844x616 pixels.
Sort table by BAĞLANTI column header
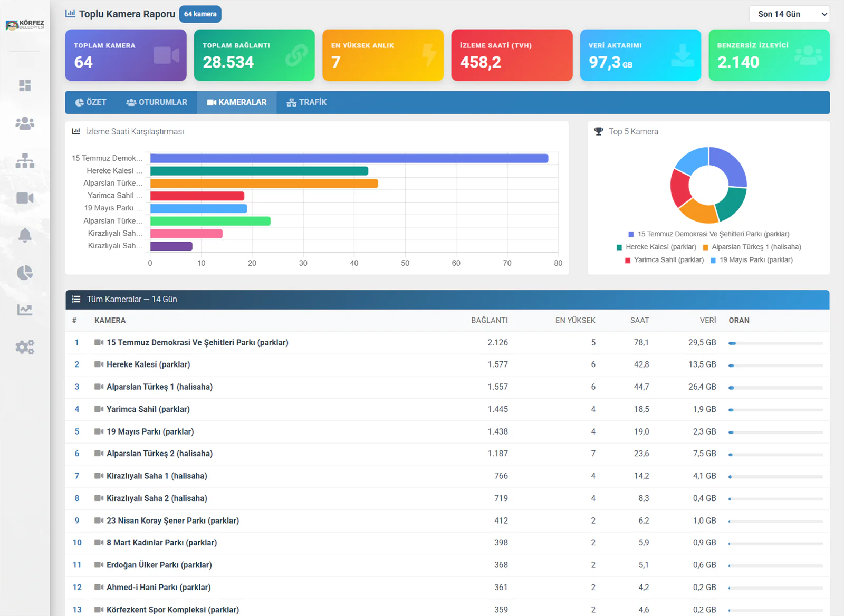(x=490, y=320)
